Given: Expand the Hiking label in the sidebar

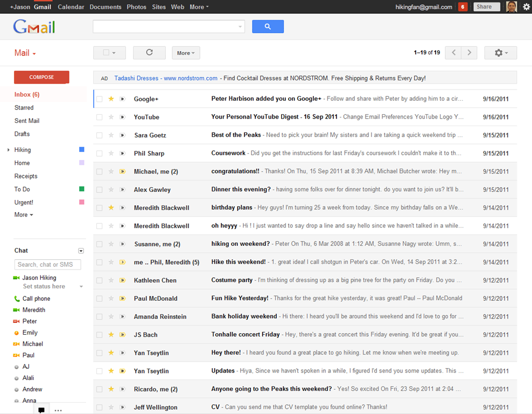Looking at the screenshot, I should pos(9,150).
